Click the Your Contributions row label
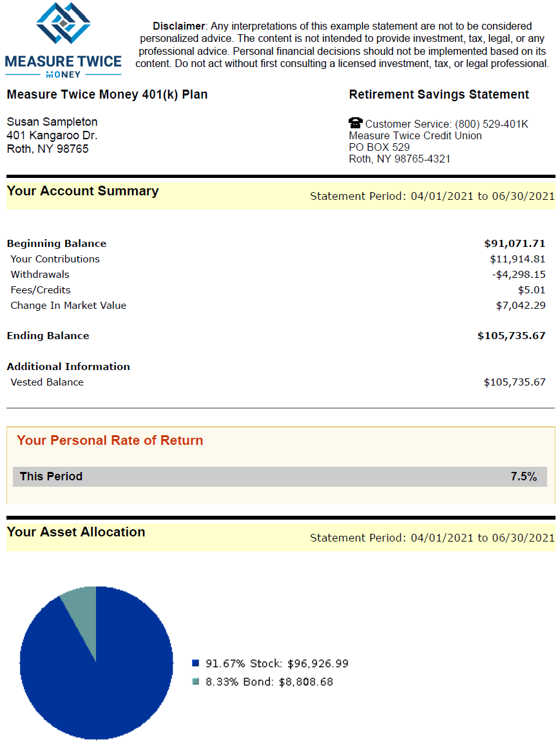The width and height of the screenshot is (560, 744). click(x=55, y=259)
